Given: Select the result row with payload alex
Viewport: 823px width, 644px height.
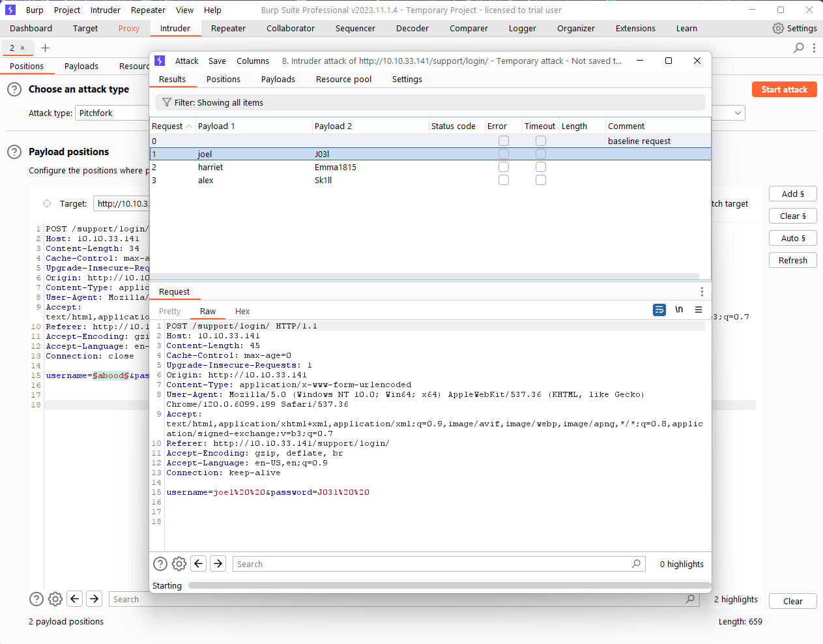Looking at the screenshot, I should (x=430, y=180).
